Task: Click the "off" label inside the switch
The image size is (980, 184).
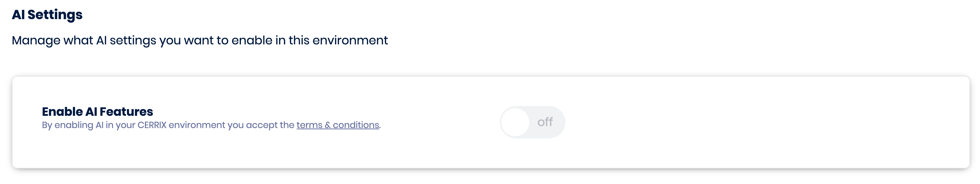Action: tap(545, 122)
